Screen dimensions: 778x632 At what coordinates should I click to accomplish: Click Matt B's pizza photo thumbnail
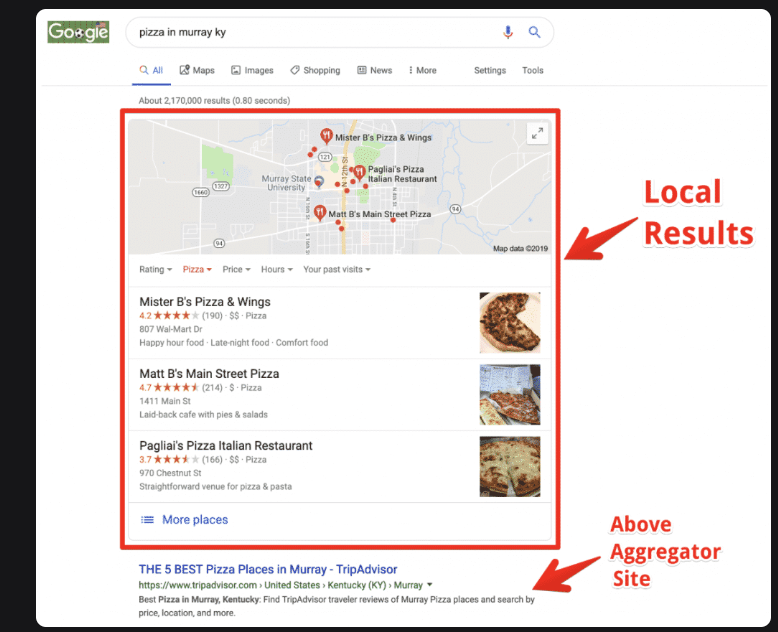coord(510,395)
